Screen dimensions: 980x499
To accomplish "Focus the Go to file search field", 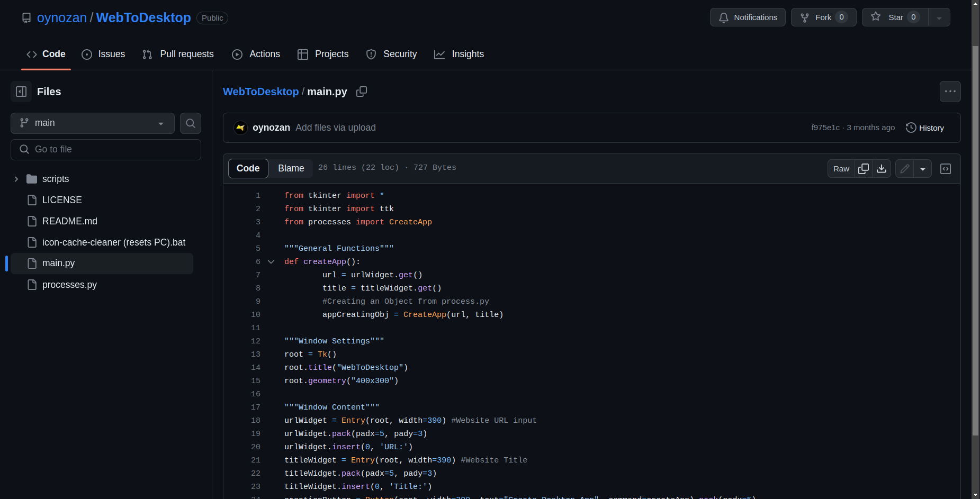I will (106, 150).
